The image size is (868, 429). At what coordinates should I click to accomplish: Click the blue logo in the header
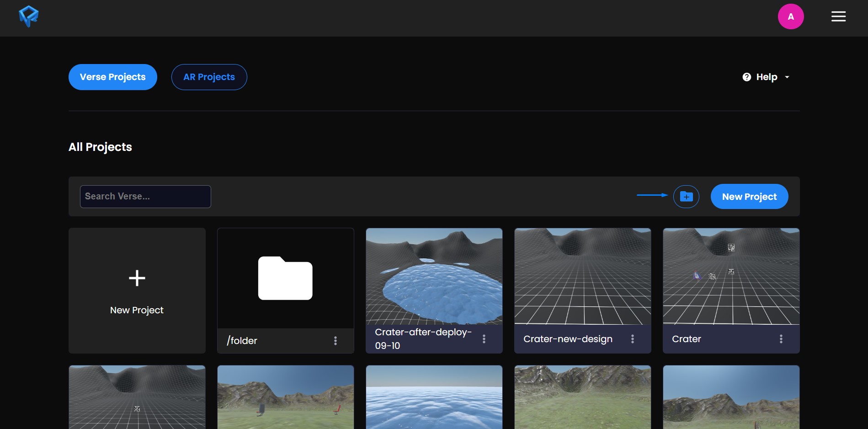tap(28, 16)
